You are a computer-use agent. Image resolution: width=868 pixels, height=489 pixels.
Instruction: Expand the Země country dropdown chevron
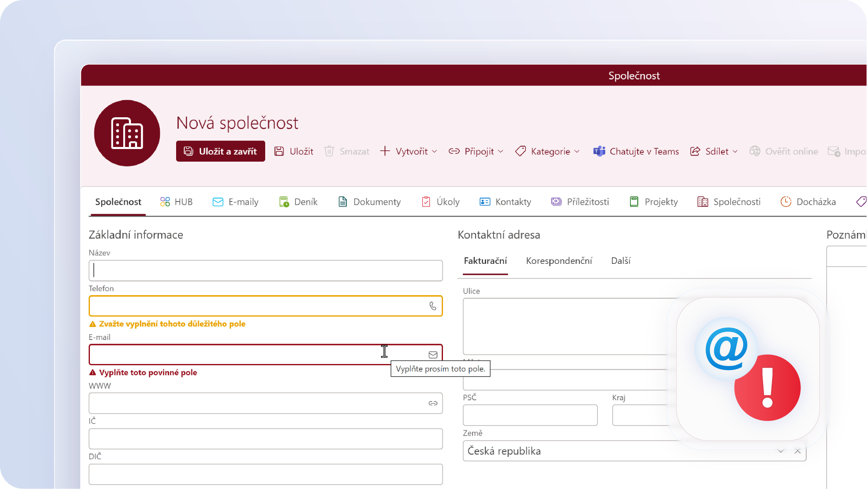(781, 451)
